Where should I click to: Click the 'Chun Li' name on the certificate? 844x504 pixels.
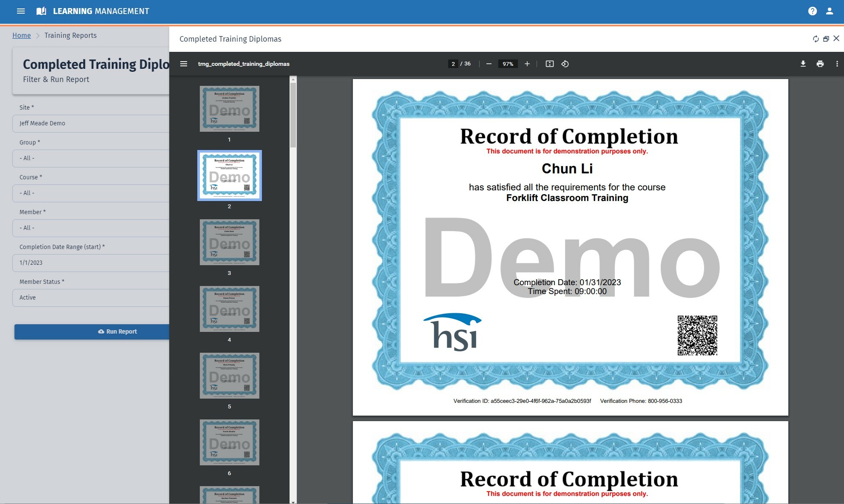pyautogui.click(x=567, y=169)
